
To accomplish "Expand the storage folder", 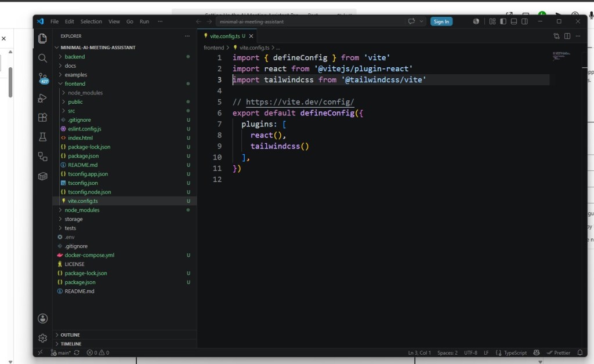I will [74, 219].
